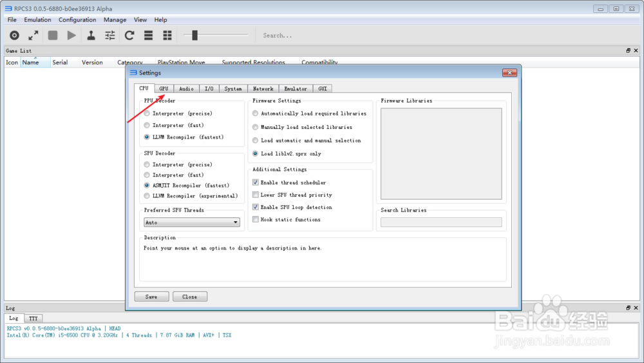Select ASMJIT Recompiler (fastest) radio
The image size is (644, 363).
(x=147, y=186)
